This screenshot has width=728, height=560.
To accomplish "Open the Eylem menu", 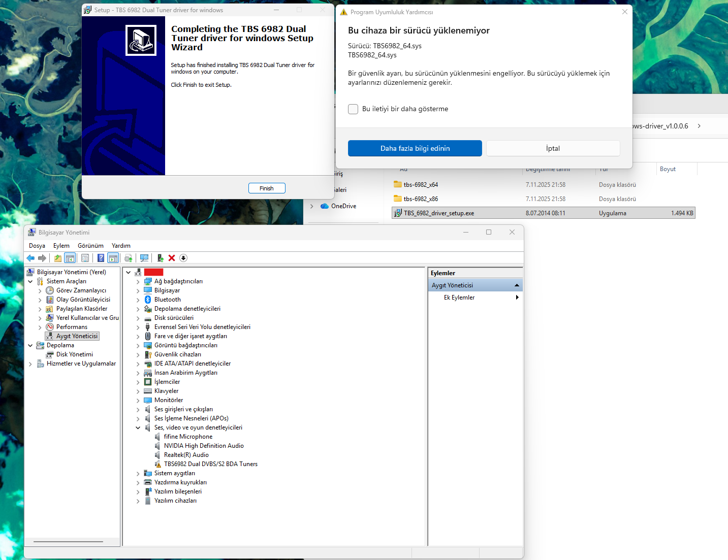I will click(61, 246).
